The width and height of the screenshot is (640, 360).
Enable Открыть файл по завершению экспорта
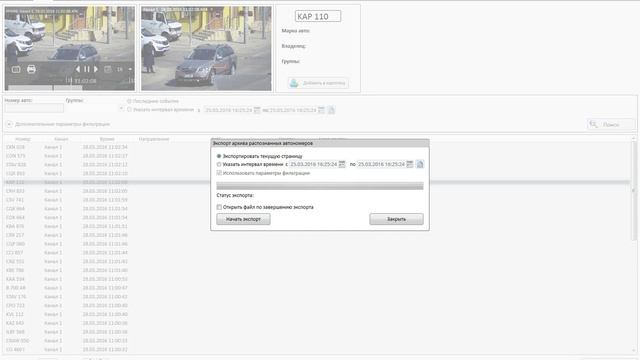tap(219, 207)
